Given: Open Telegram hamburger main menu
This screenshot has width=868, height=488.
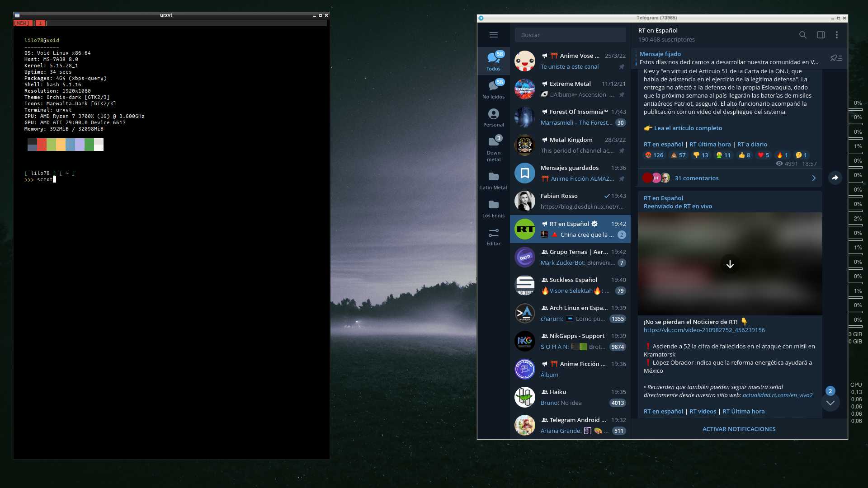Looking at the screenshot, I should point(493,35).
